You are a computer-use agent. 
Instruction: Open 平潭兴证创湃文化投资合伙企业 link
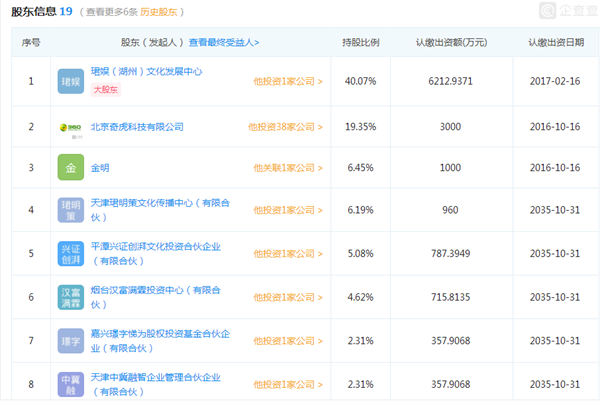coord(155,254)
